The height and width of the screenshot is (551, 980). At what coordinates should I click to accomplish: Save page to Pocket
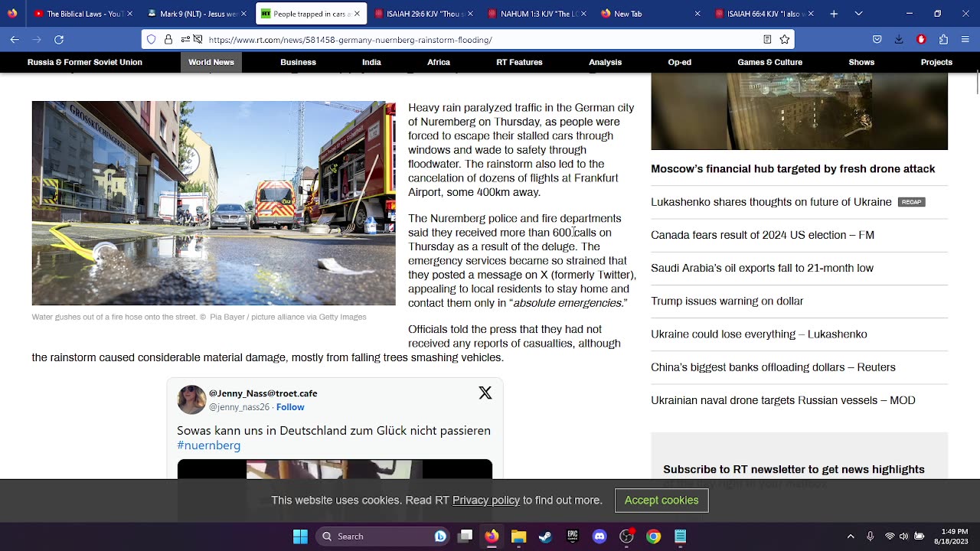[877, 39]
